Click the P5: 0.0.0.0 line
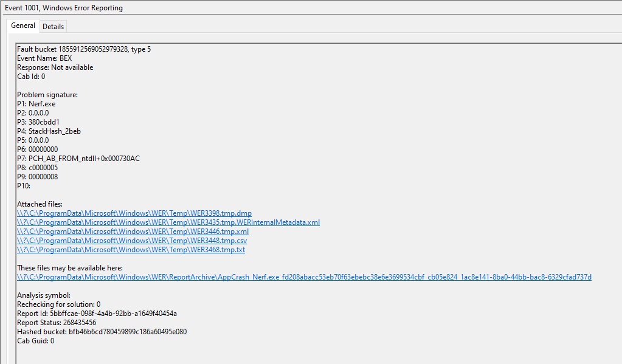 (x=33, y=140)
